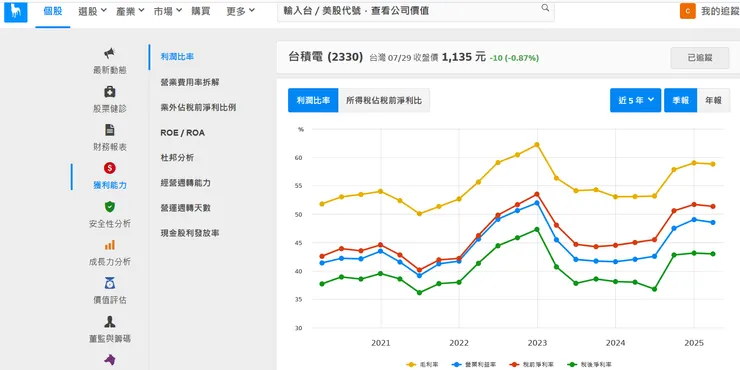This screenshot has height=370, width=740.
Task: Toggle blue 營業利益率 legend series
Action: pyautogui.click(x=474, y=364)
